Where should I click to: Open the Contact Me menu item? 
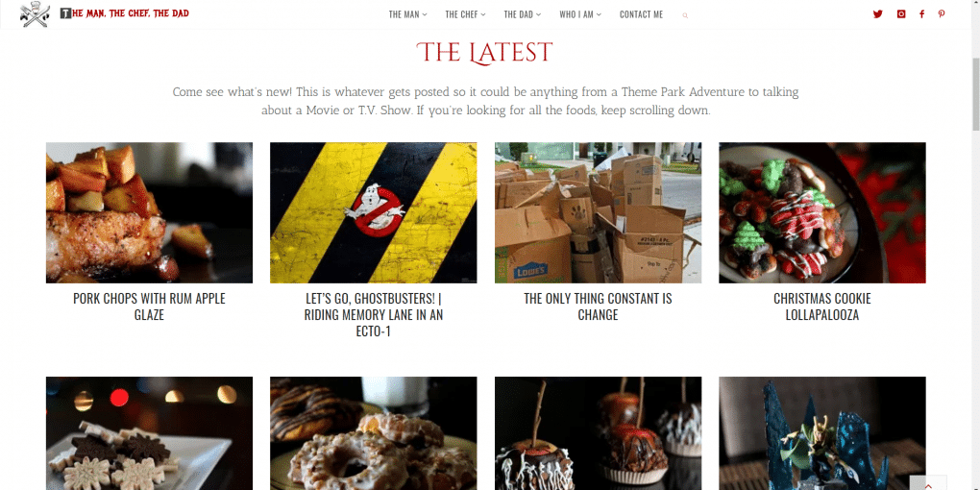pyautogui.click(x=641, y=14)
